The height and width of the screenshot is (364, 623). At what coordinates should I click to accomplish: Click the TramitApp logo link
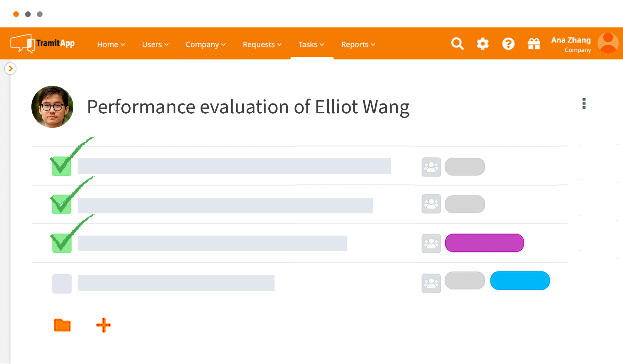click(43, 43)
